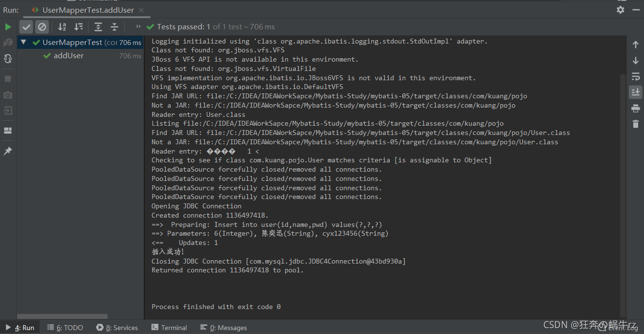Collapse all test nodes
This screenshot has width=644, height=334.
pyautogui.click(x=114, y=27)
